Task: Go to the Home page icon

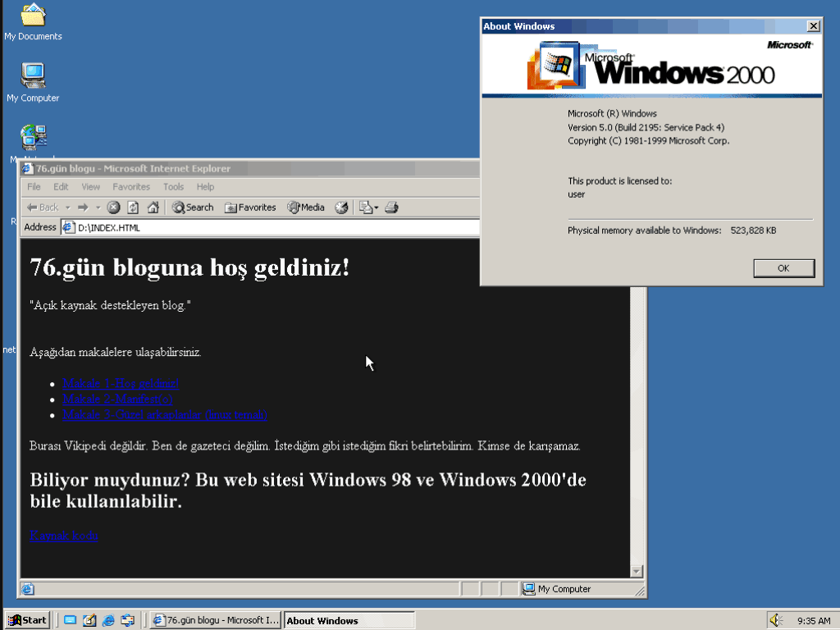Action: point(153,208)
